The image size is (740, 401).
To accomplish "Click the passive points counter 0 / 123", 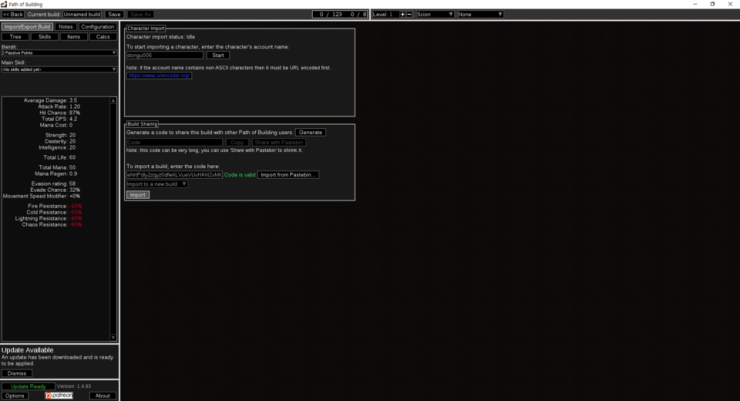I will [331, 14].
